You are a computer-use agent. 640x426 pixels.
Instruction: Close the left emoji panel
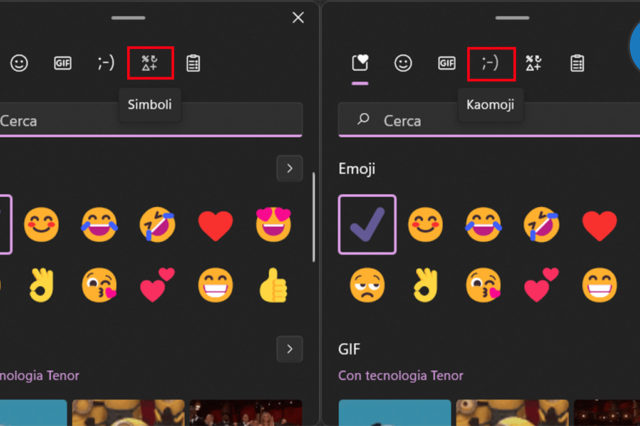pyautogui.click(x=298, y=18)
